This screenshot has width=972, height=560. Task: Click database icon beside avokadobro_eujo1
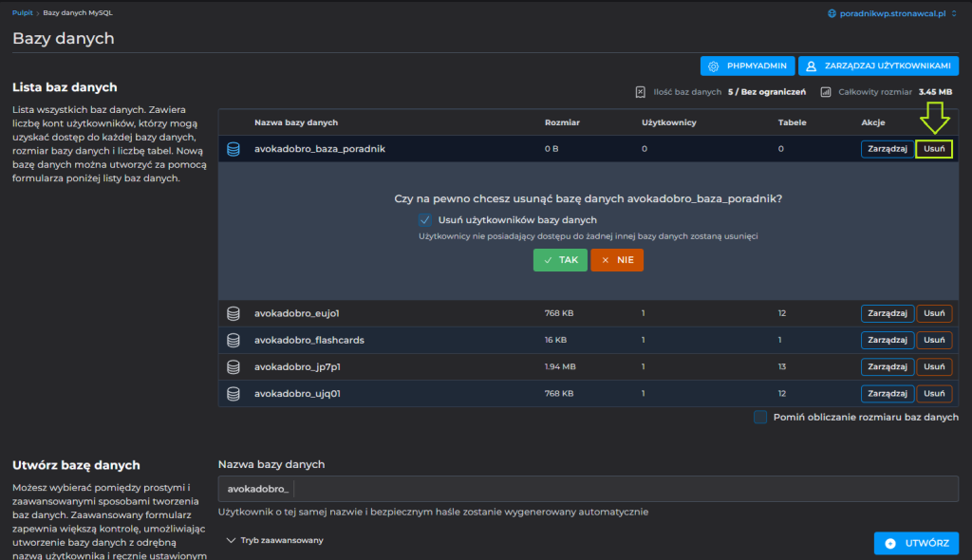(x=234, y=313)
